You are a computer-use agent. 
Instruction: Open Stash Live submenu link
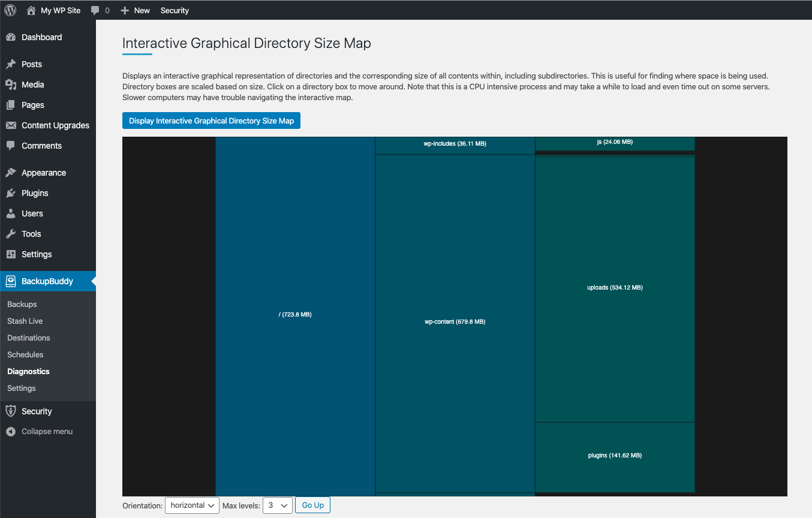click(25, 321)
